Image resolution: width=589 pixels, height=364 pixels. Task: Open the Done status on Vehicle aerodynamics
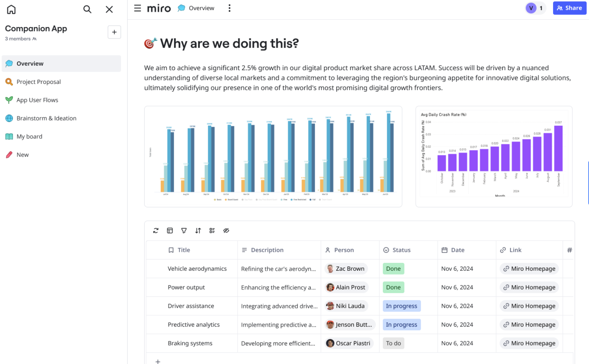pos(393,269)
